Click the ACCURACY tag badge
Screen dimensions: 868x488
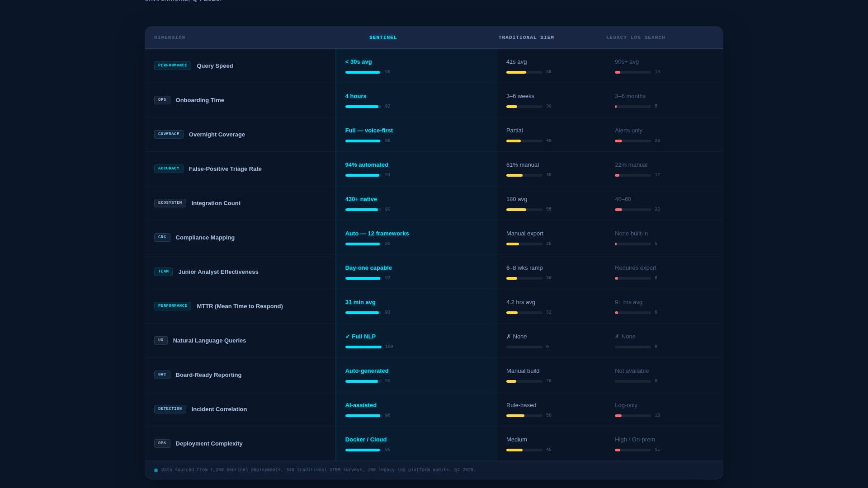pos(169,169)
